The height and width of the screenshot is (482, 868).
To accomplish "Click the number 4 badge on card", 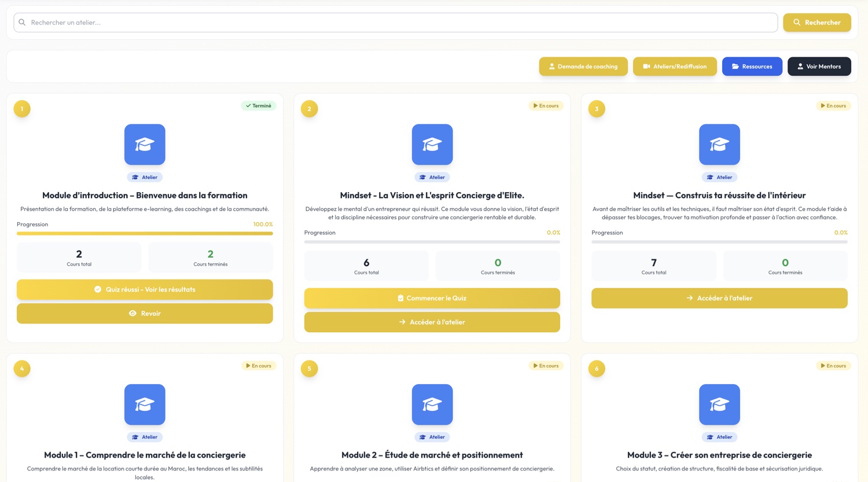I will 22,369.
